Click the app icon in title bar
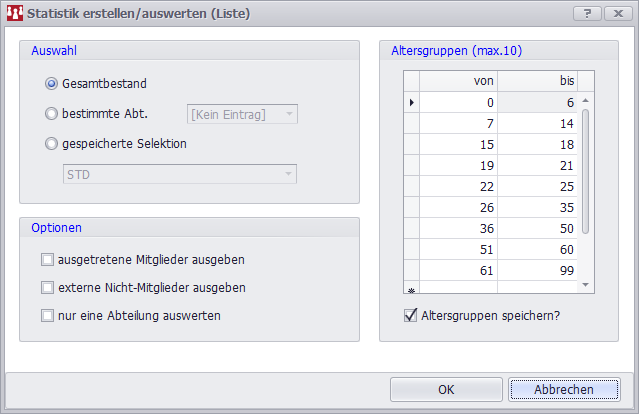 [x=13, y=14]
